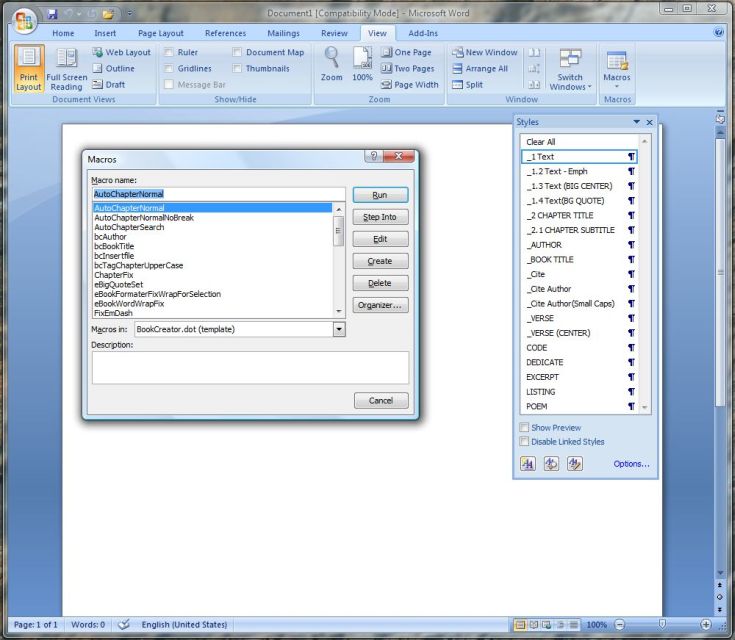Open the Page Layout ribbon tab
735x640 pixels.
point(161,33)
